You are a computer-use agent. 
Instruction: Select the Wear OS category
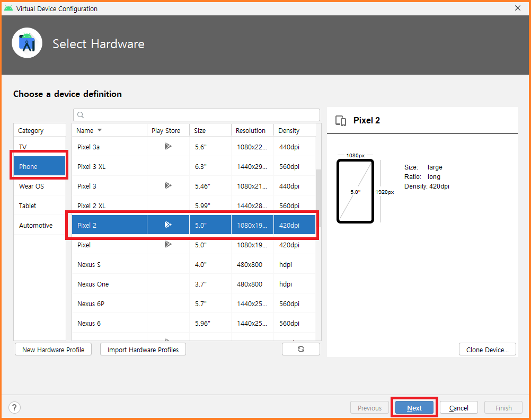coord(40,186)
